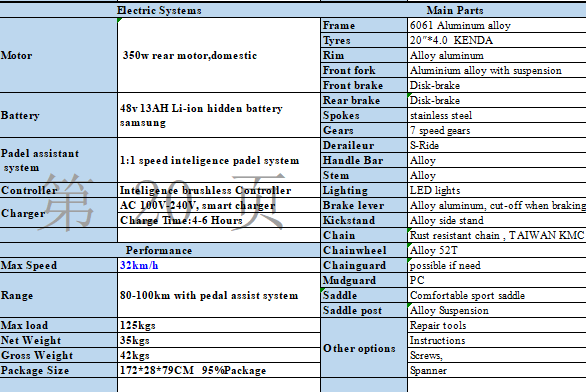Select 'Alloy Suspension' Saddle post value

coord(497,310)
